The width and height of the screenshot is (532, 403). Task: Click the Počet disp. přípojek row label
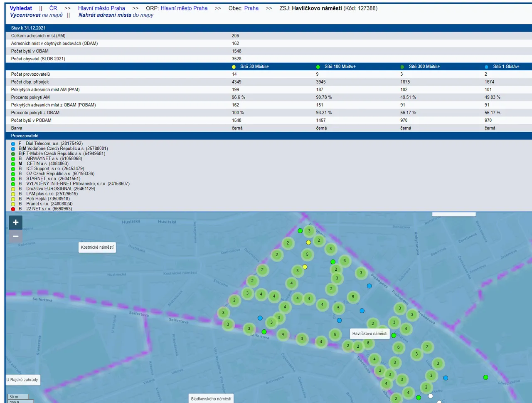30,82
